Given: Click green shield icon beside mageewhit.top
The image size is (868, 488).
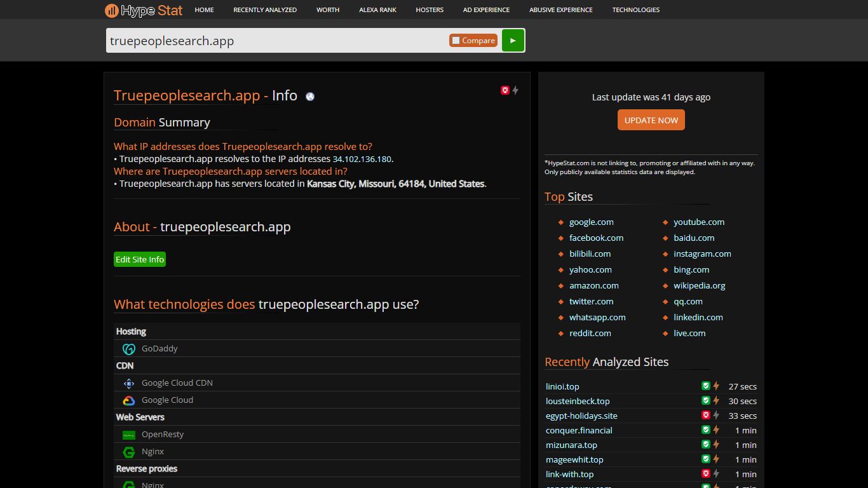Looking at the screenshot, I should pyautogui.click(x=705, y=459).
